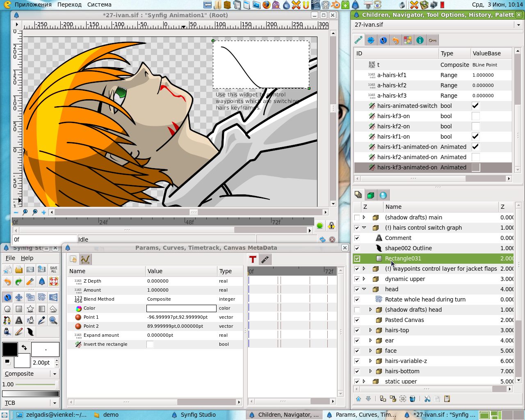Click the zelgadis@vienkel taskbar button
The height and width of the screenshot is (420, 525).
(x=52, y=415)
